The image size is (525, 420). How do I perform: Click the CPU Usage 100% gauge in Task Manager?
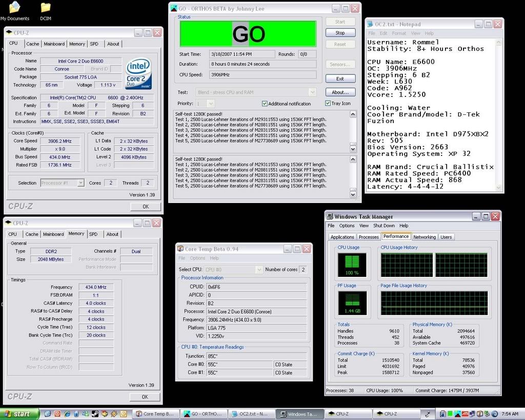[352, 265]
